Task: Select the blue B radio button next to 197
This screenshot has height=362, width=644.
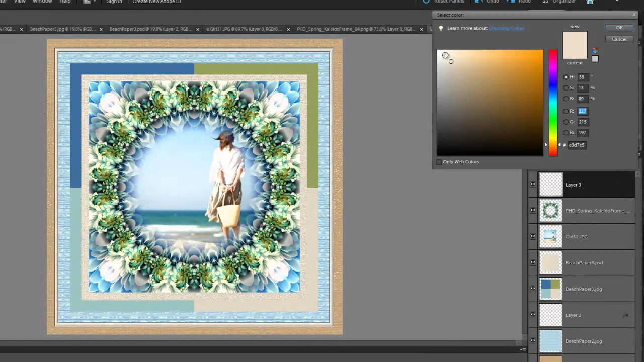Action: click(566, 133)
